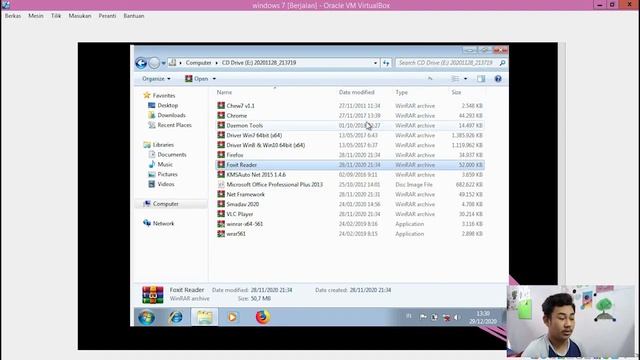
Task: Click the Daemon Tools archive icon
Action: pyautogui.click(x=221, y=125)
